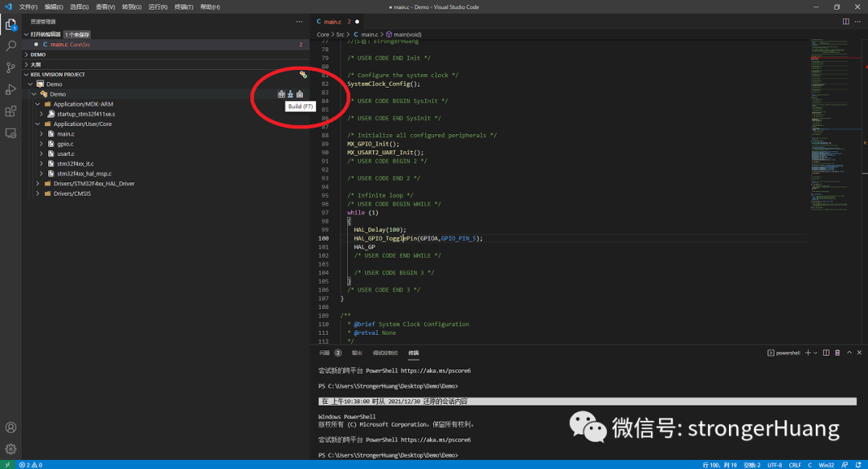Screen dimensions: 868x469
Task: Open the Search view in activity bar
Action: pyautogui.click(x=11, y=47)
